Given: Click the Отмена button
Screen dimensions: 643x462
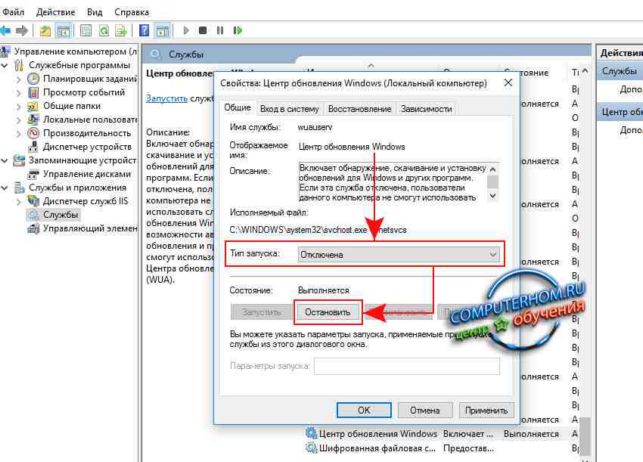Looking at the screenshot, I should coord(425,410).
